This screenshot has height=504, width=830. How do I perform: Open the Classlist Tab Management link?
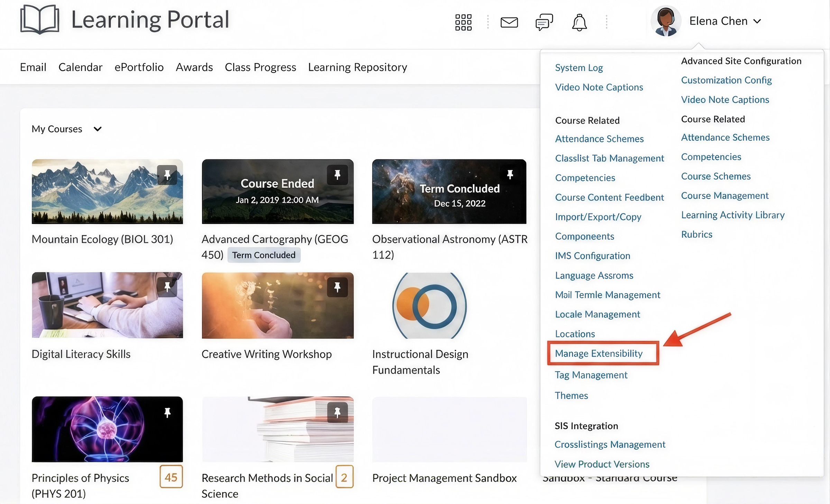(x=609, y=158)
